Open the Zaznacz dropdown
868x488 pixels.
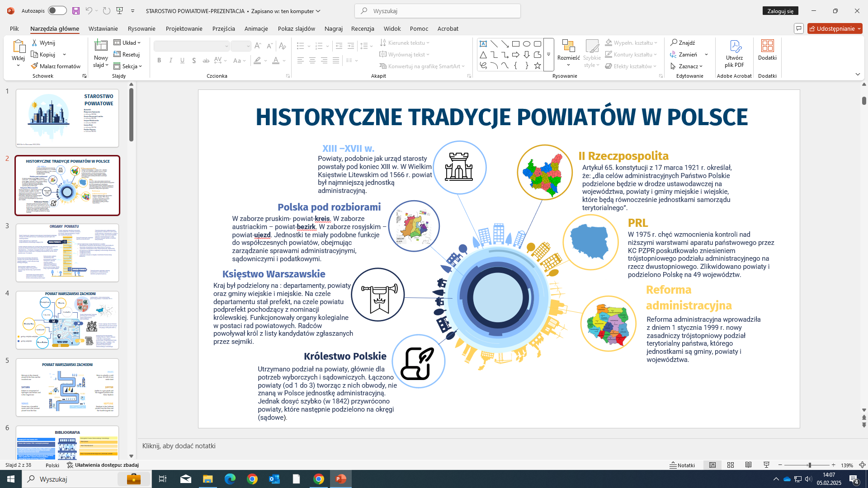pyautogui.click(x=687, y=66)
